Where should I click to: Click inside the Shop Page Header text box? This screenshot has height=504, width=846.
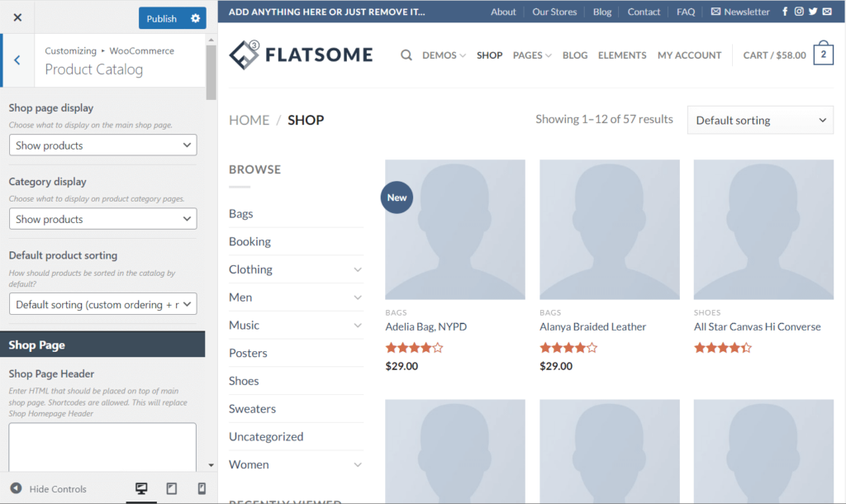[x=102, y=446]
